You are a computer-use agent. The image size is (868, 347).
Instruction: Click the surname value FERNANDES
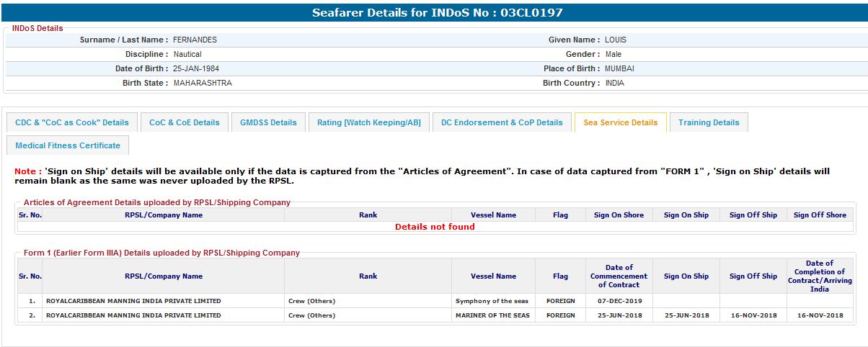195,40
